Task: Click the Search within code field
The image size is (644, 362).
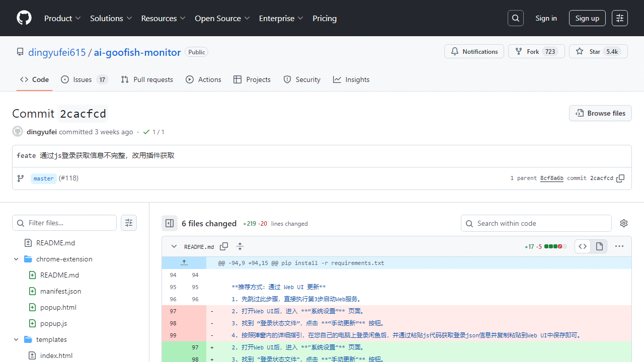Action: click(536, 223)
